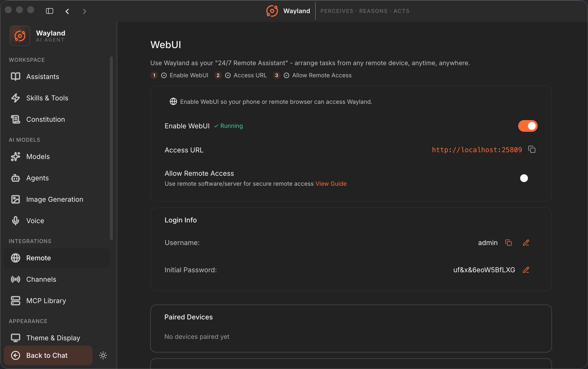
Task: Click the MCP Library server icon
Action: (x=16, y=301)
